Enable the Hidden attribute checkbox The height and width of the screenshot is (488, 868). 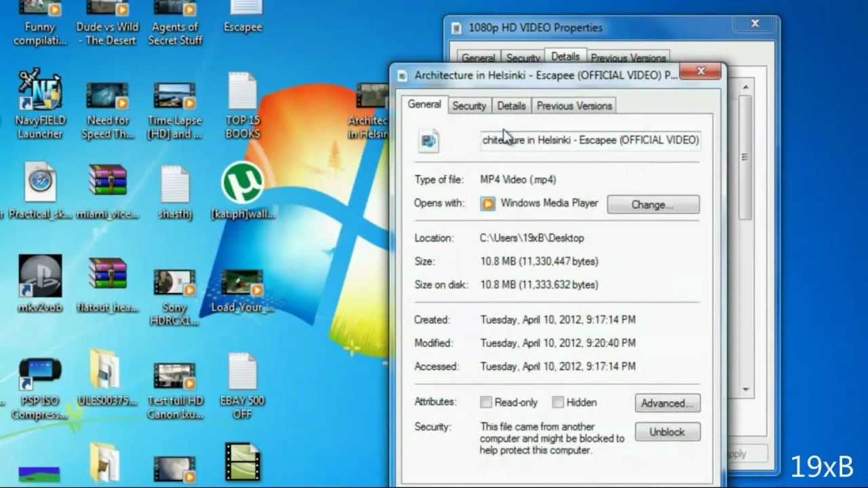click(x=557, y=402)
